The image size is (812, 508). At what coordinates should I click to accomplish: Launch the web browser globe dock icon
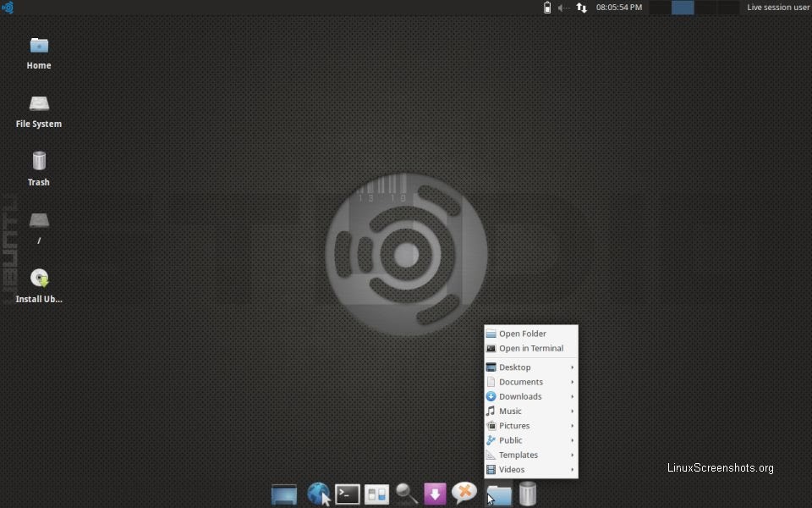click(319, 494)
